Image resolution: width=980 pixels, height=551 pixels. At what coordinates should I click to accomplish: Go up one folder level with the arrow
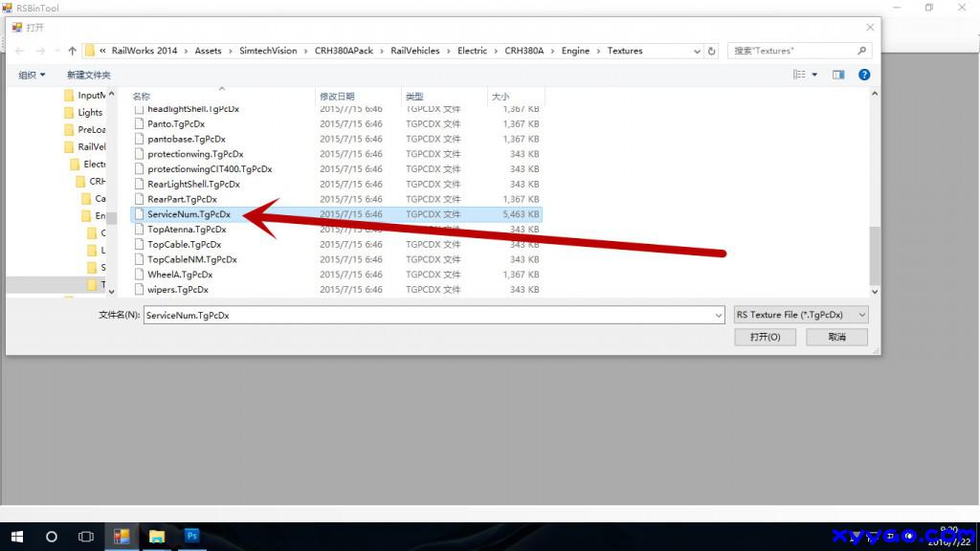pos(72,51)
